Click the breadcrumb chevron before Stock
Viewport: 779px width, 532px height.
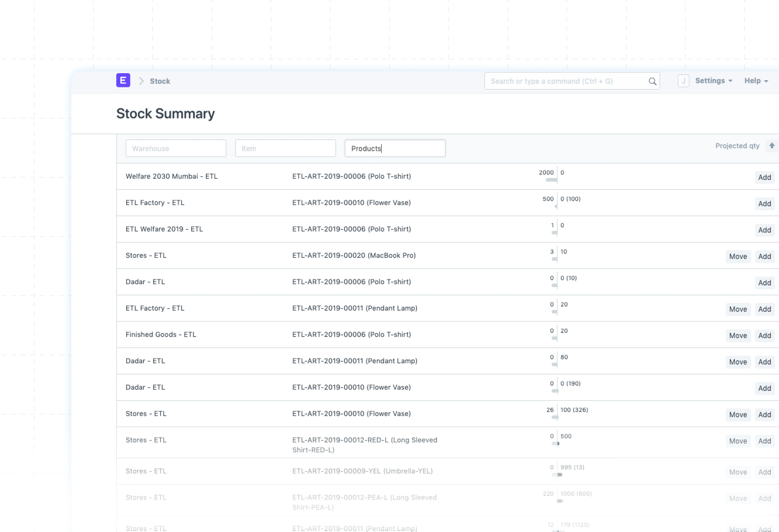coord(141,81)
